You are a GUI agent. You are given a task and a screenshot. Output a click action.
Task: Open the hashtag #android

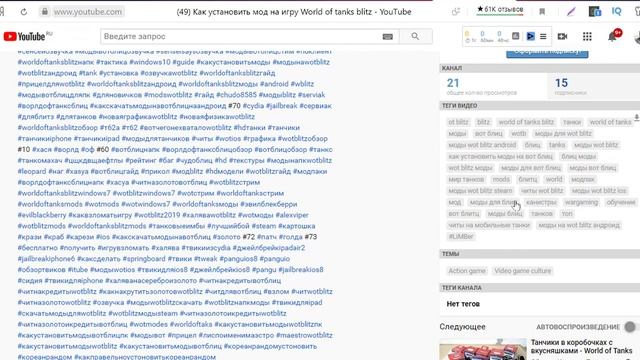pyautogui.click(x=274, y=84)
